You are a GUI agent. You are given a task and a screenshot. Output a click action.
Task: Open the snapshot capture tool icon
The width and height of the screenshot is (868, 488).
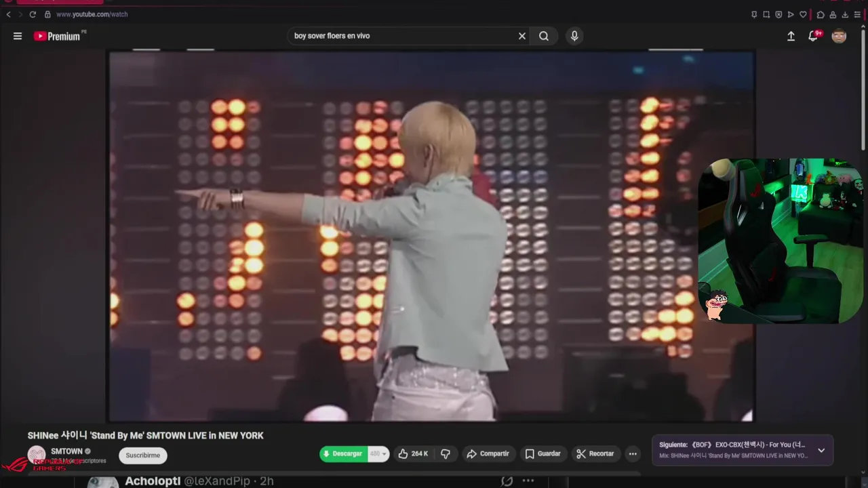[x=766, y=14]
